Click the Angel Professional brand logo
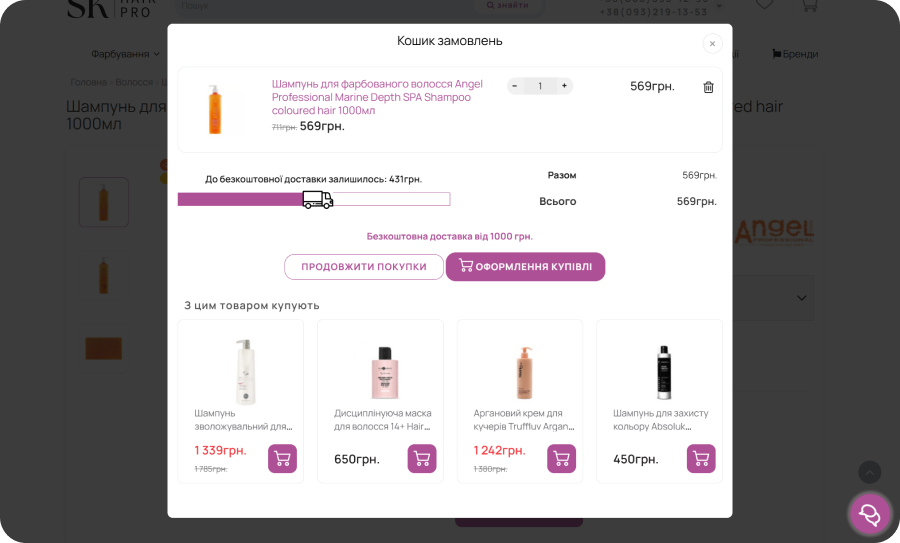The height and width of the screenshot is (543, 900). tap(774, 232)
